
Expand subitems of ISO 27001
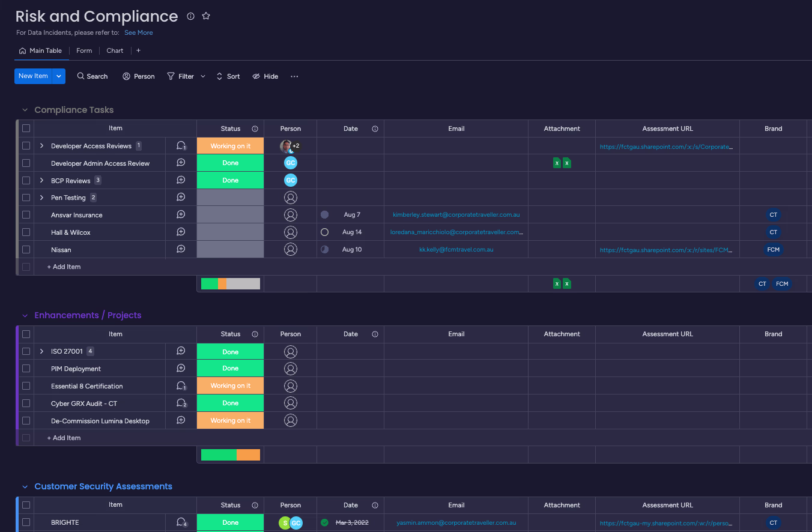click(41, 351)
